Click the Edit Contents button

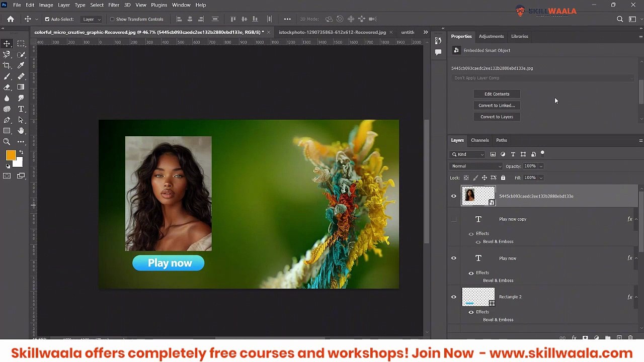(x=497, y=94)
